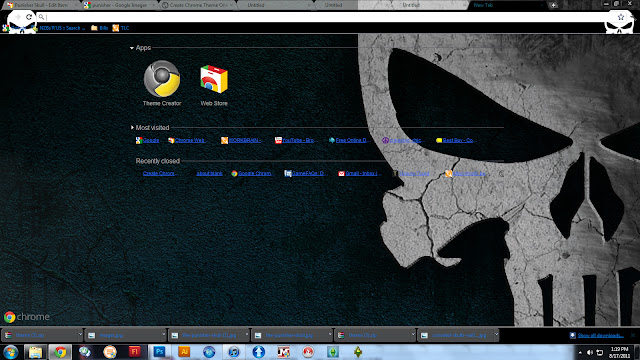The height and width of the screenshot is (360, 640).
Task: Open menu for theme (2).zip download
Action: click(x=80, y=335)
